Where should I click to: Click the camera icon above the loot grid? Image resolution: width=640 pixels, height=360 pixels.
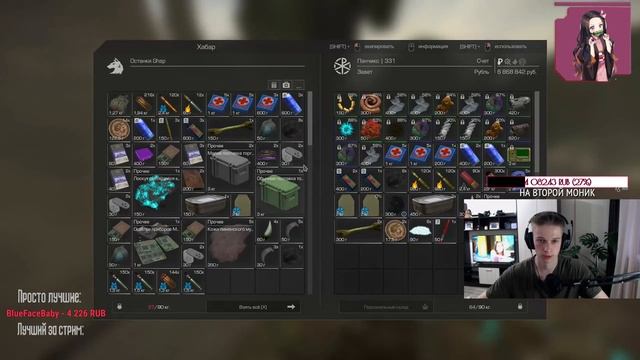[286, 85]
